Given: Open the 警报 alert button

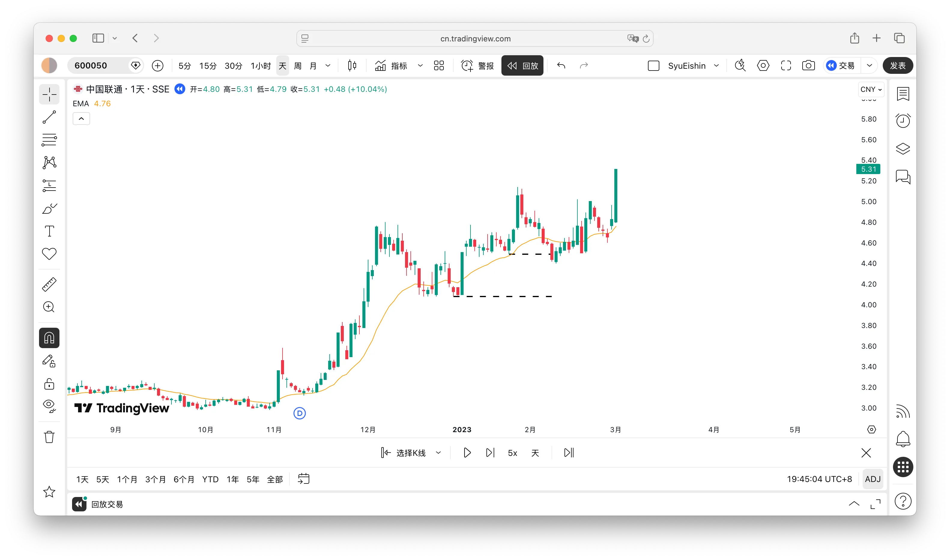Looking at the screenshot, I should coord(477,66).
